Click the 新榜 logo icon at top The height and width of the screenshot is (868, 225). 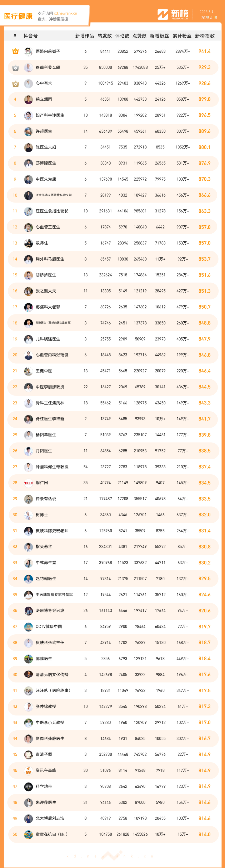pos(163,14)
